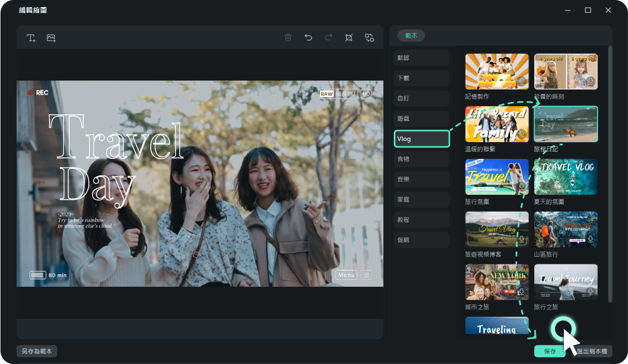Image resolution: width=628 pixels, height=364 pixels.
Task: Select the 自訂 category
Action: coord(422,98)
